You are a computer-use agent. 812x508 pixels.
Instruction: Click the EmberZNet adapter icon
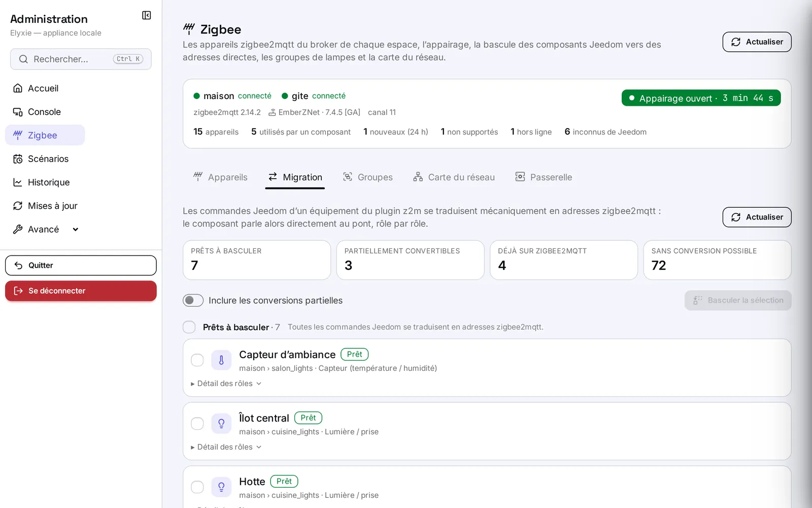click(272, 112)
